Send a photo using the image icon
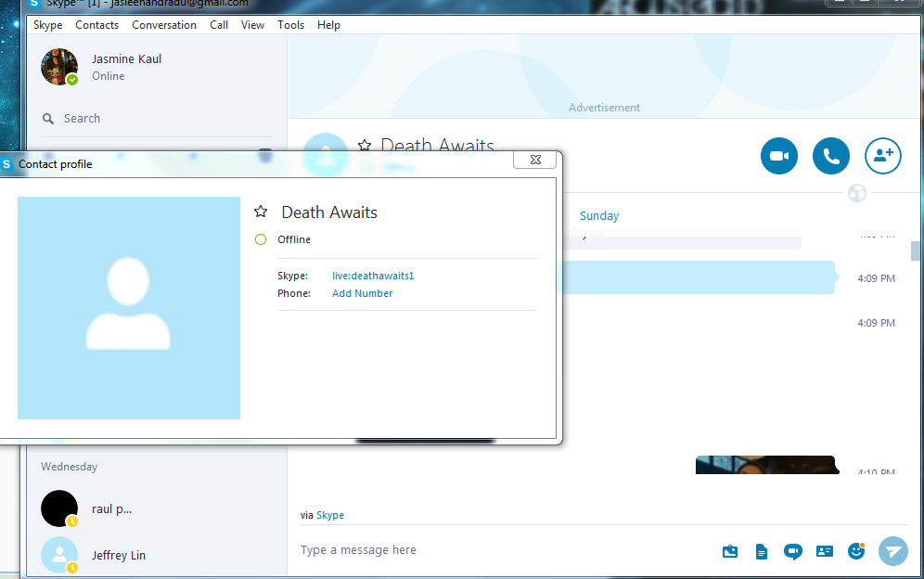Image resolution: width=924 pixels, height=579 pixels. [729, 551]
